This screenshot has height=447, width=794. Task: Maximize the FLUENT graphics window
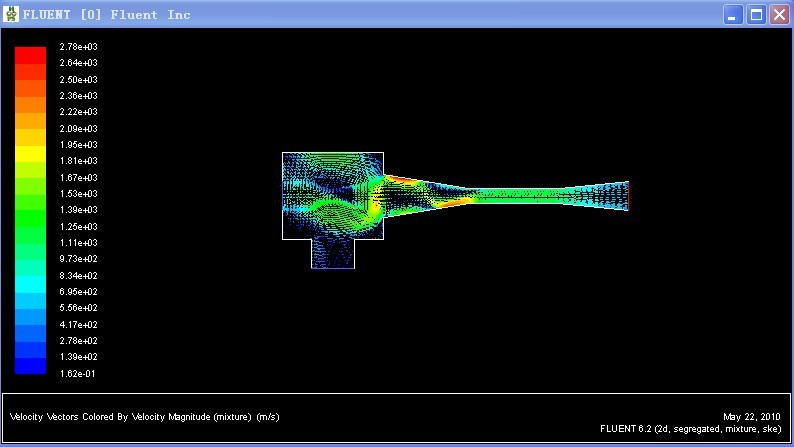pyautogui.click(x=757, y=14)
